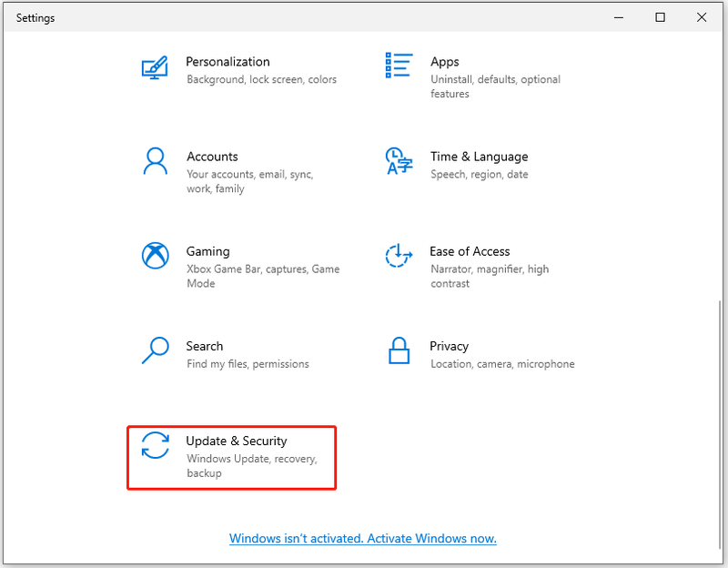
Task: Open the Personalization settings heading
Action: tap(227, 62)
